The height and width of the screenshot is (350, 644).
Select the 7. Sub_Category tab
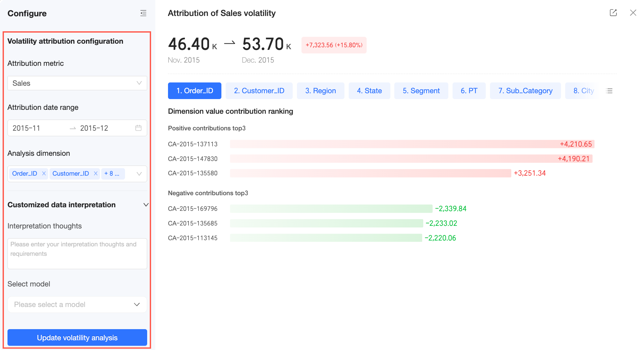click(x=525, y=91)
